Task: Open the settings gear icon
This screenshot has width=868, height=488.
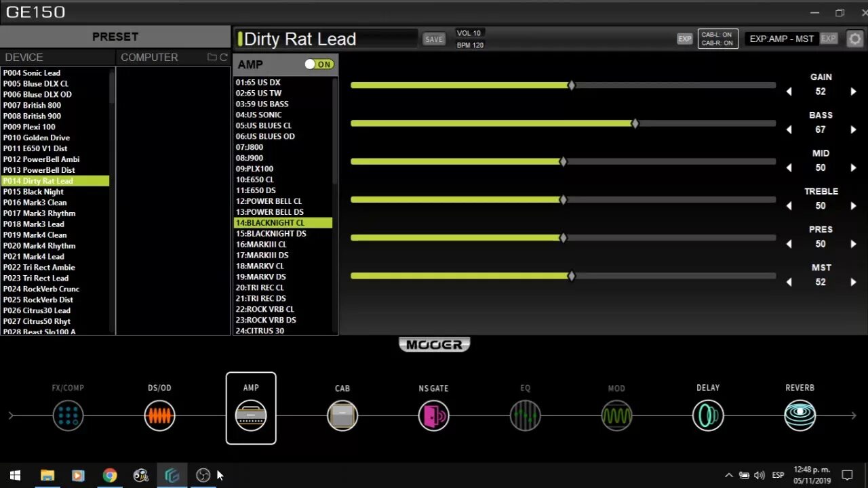Action: pos(854,39)
